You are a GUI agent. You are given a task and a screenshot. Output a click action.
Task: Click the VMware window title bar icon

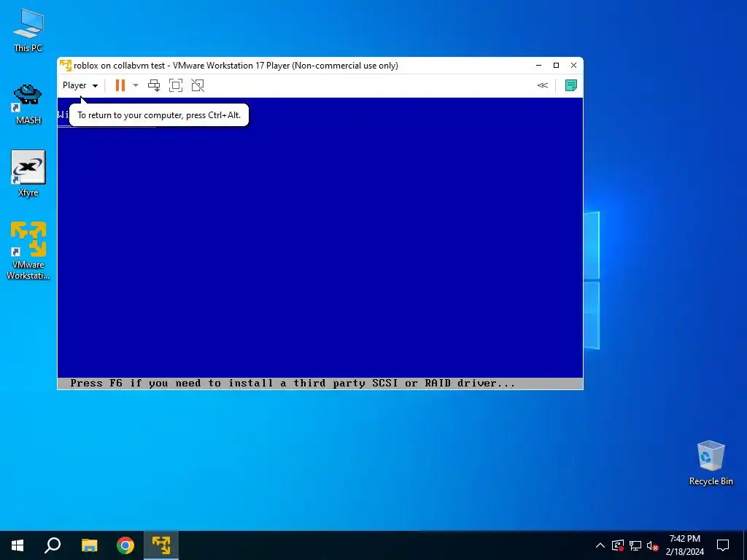66,65
